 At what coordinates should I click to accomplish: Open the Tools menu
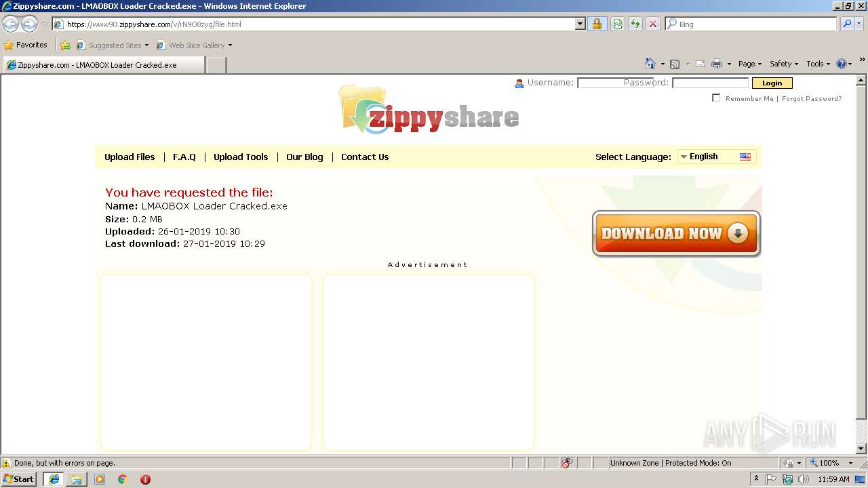tap(818, 64)
